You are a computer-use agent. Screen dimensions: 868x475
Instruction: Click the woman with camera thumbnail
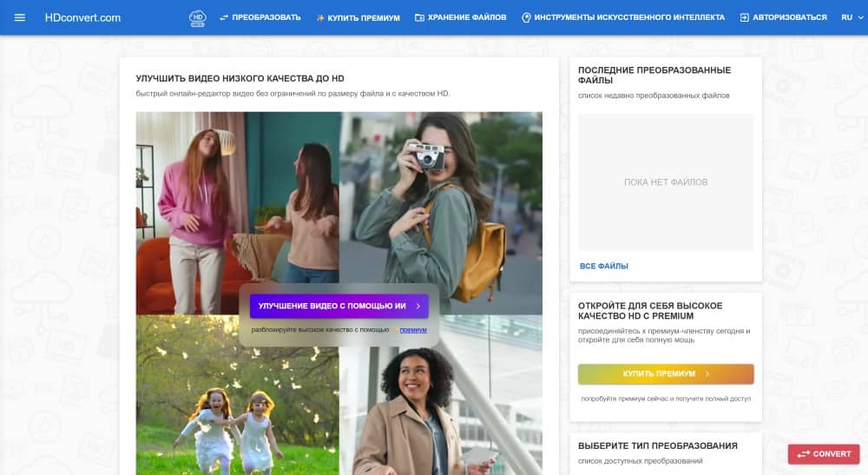click(441, 213)
